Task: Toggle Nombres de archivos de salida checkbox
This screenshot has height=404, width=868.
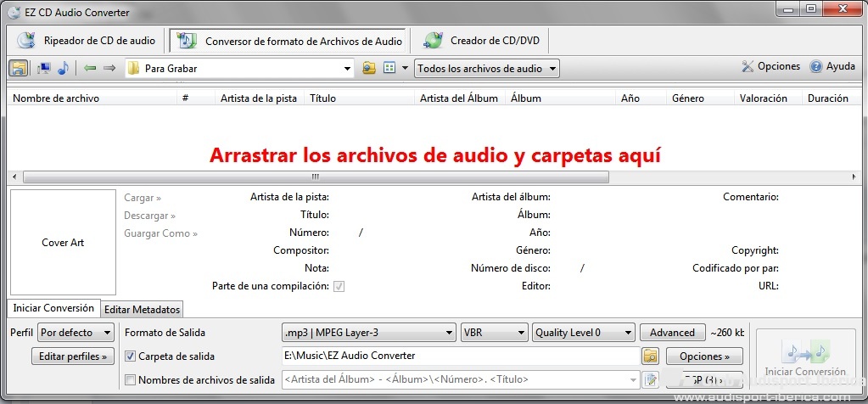Action: [131, 380]
